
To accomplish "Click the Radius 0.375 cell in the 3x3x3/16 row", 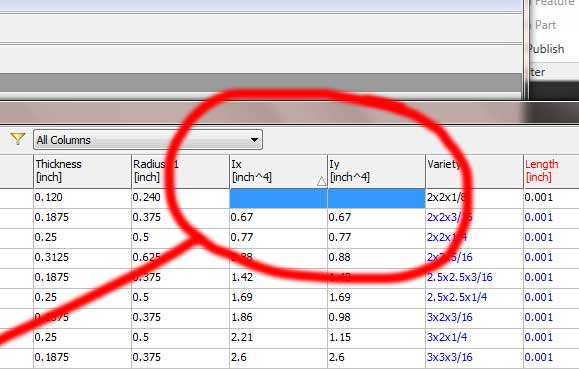I will point(180,358).
